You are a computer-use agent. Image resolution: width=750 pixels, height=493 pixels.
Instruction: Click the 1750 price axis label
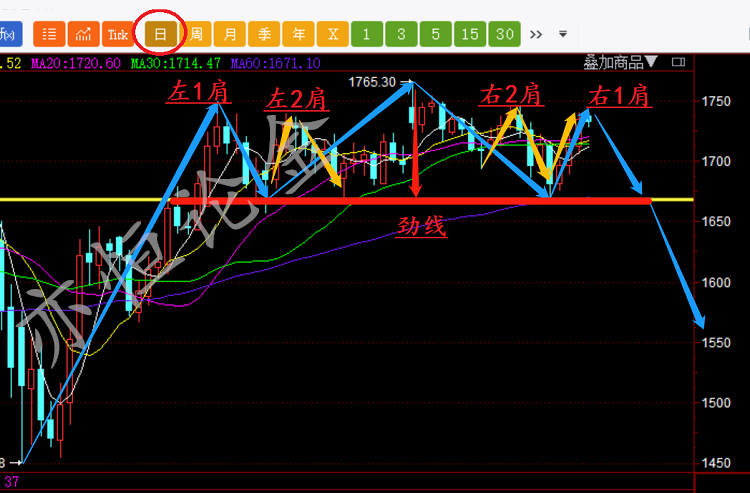(x=716, y=101)
